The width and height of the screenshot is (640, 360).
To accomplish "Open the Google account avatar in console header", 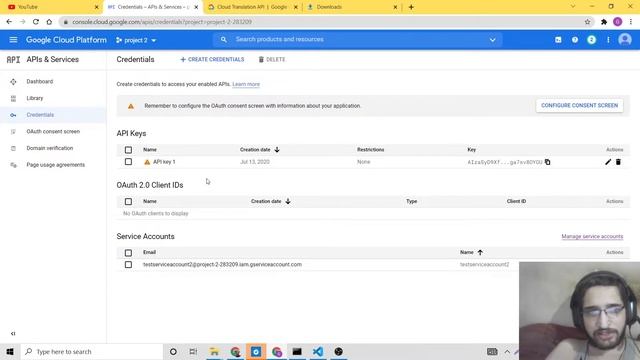I will click(x=625, y=40).
